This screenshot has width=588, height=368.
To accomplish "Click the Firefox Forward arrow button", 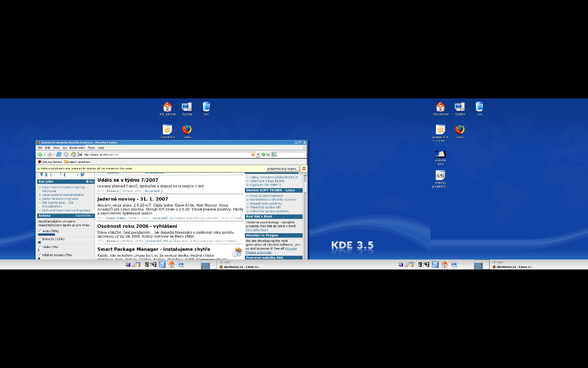I will coord(50,155).
